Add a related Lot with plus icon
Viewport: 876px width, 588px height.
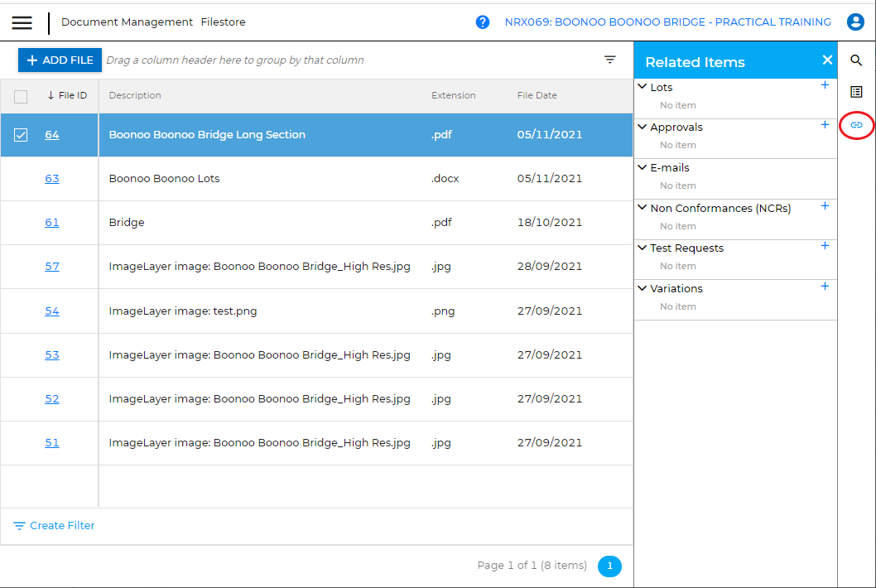tap(825, 85)
